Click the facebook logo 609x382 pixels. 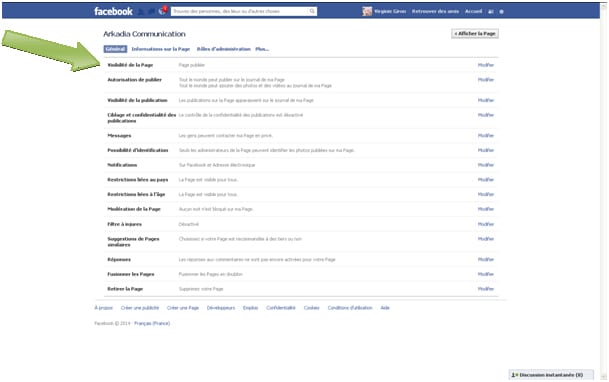click(x=113, y=11)
